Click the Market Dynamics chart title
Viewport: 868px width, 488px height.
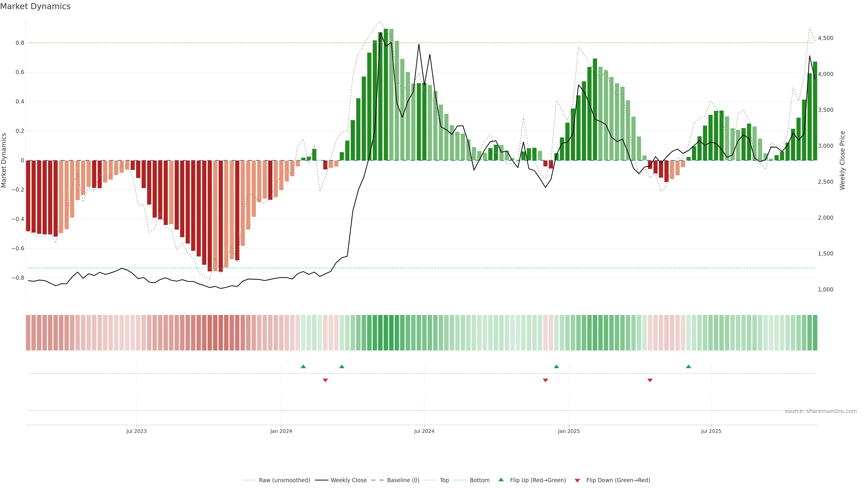pyautogui.click(x=35, y=6)
